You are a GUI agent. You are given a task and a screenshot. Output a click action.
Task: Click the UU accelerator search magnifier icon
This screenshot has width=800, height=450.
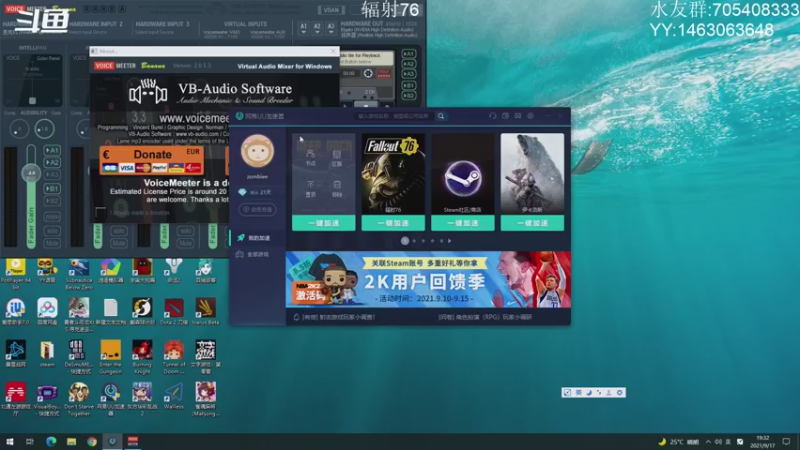pos(441,116)
